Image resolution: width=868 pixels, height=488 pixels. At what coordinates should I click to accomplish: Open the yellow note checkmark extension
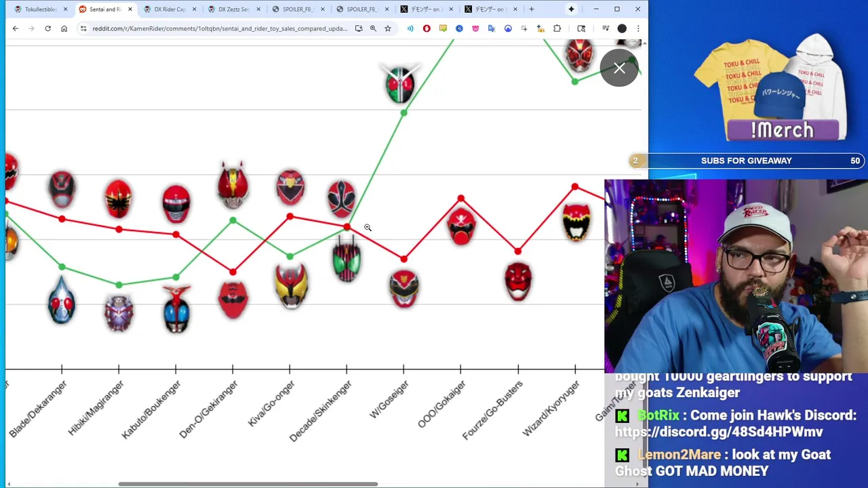pos(443,28)
